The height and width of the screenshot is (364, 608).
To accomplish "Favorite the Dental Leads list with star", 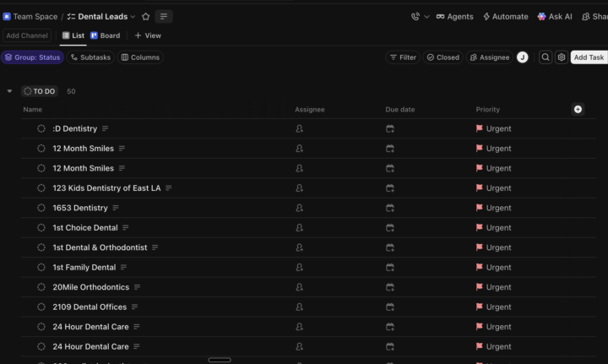I will 146,17.
